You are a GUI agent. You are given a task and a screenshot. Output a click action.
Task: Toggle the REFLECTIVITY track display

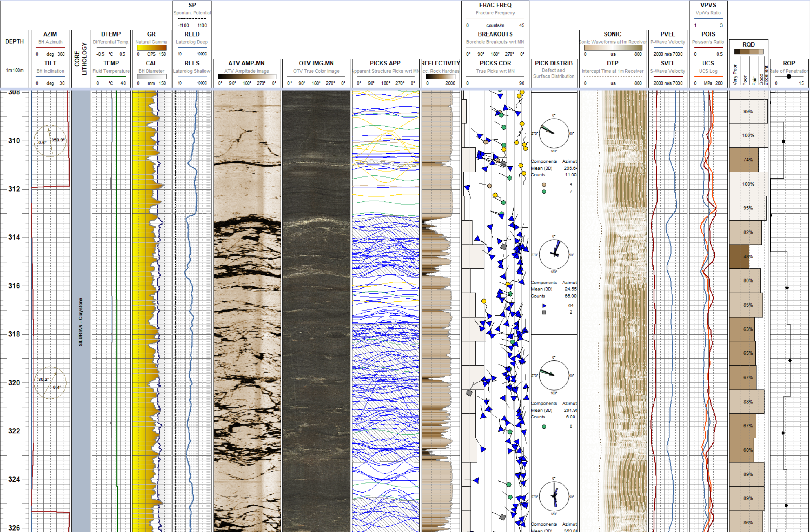[x=440, y=63]
